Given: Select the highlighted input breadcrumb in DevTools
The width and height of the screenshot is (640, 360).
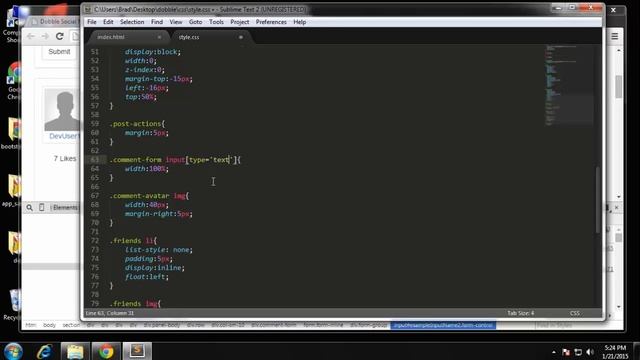Looking at the screenshot, I should coord(443,325).
